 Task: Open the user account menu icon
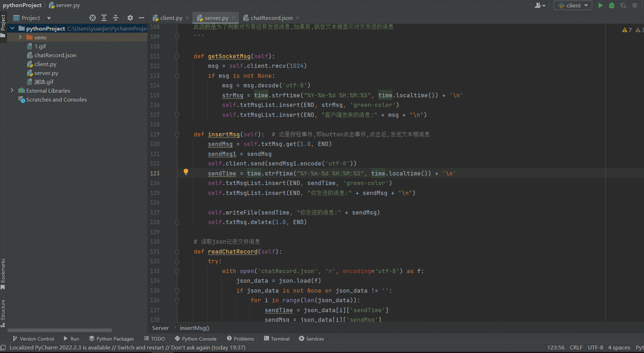(x=540, y=5)
